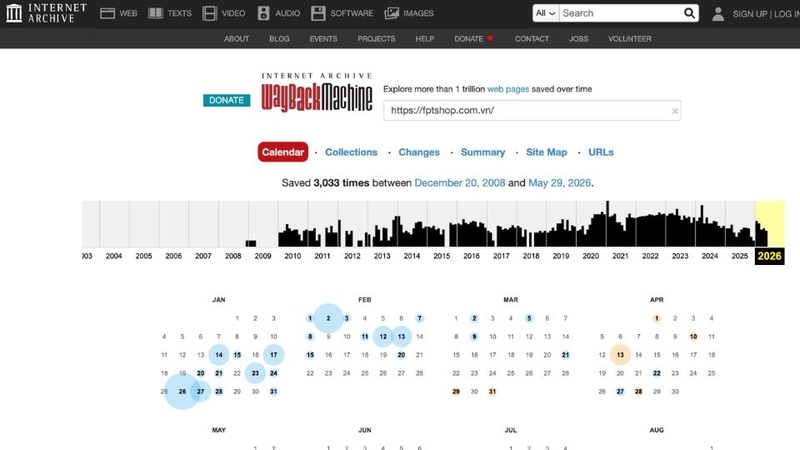
Task: Open January 23 snapshot bubble
Action: tap(255, 373)
